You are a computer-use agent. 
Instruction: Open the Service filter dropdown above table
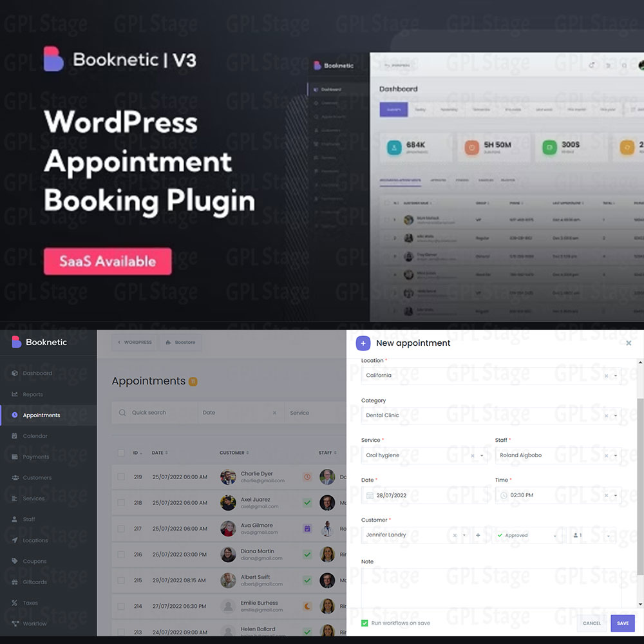point(316,413)
